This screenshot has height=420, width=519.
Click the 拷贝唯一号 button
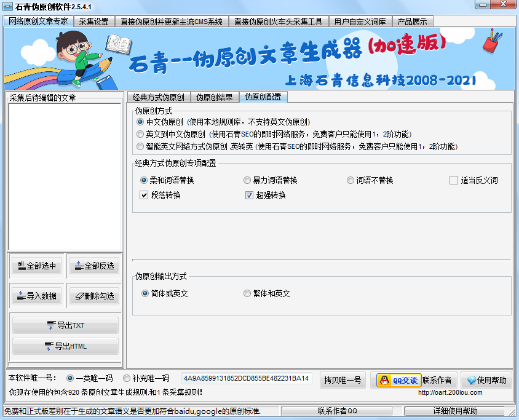pos(342,379)
